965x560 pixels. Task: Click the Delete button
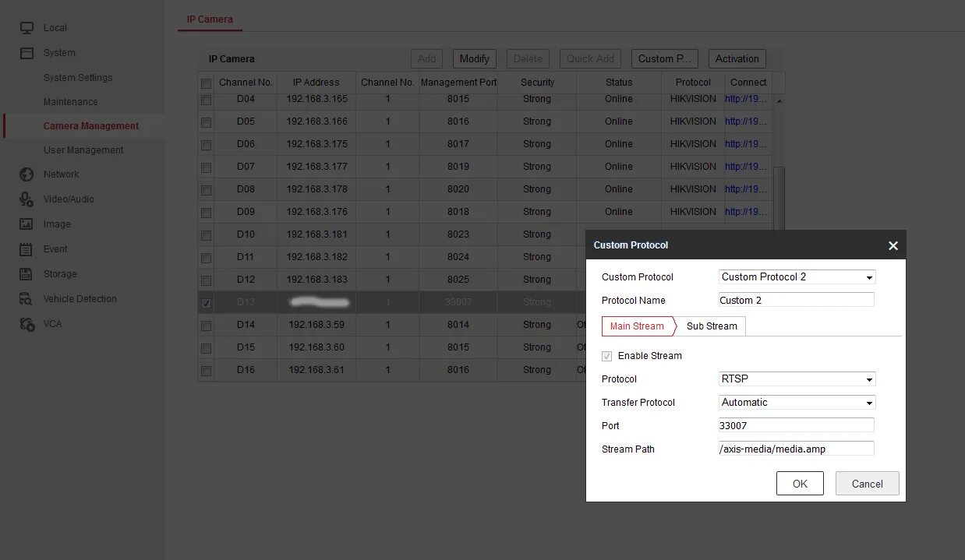528,58
